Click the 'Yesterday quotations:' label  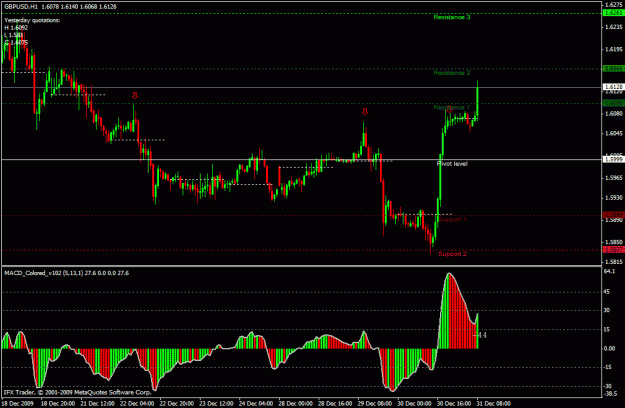click(x=32, y=20)
